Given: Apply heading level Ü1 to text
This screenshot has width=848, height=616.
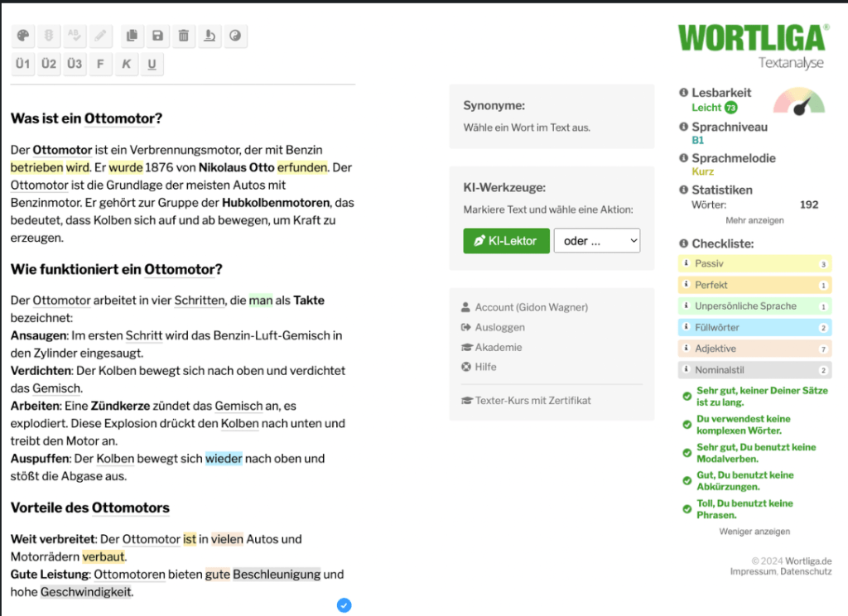Looking at the screenshot, I should tap(23, 64).
